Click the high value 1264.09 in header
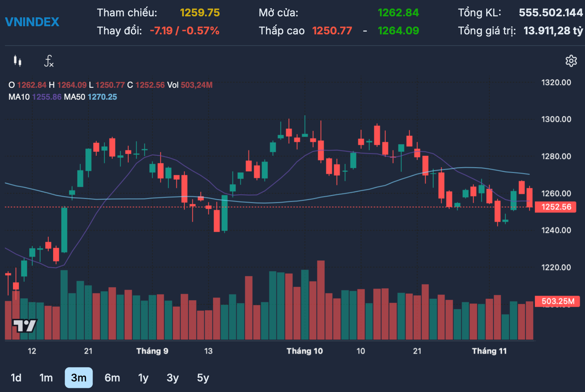The height and width of the screenshot is (392, 585). [398, 31]
